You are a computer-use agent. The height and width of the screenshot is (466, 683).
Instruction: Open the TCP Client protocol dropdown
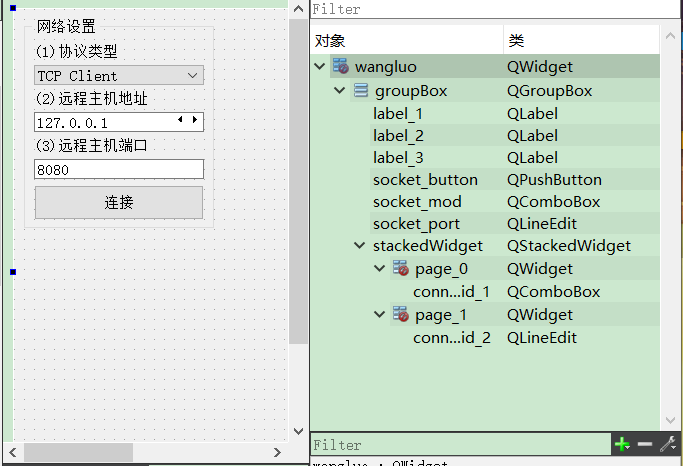pyautogui.click(x=119, y=75)
